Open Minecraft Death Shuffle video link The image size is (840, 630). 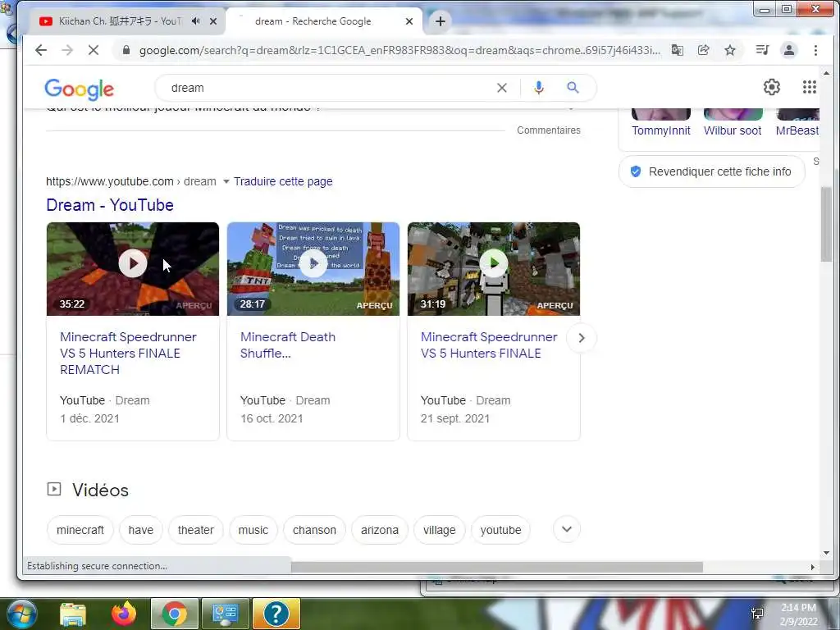coord(288,345)
